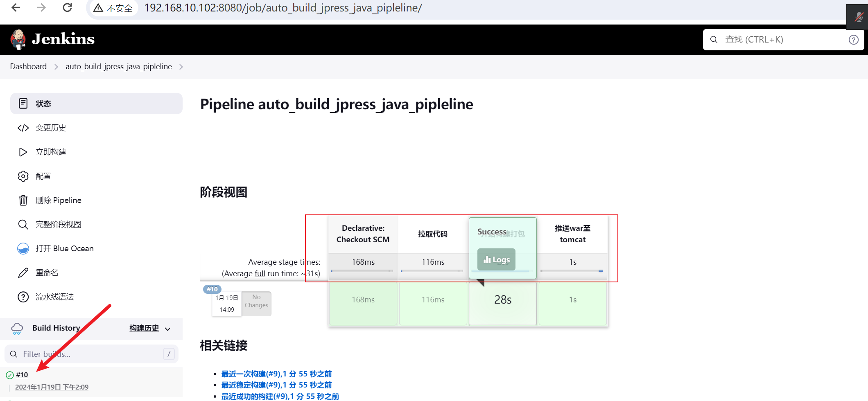The height and width of the screenshot is (401, 868).
Task: Click the chevron beside 构建历史
Action: 167,329
